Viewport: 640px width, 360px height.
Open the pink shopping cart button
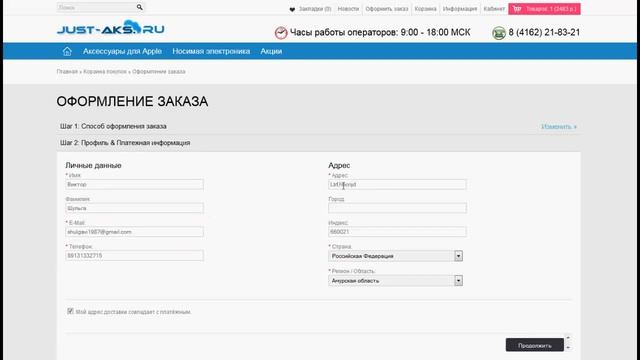pyautogui.click(x=544, y=9)
